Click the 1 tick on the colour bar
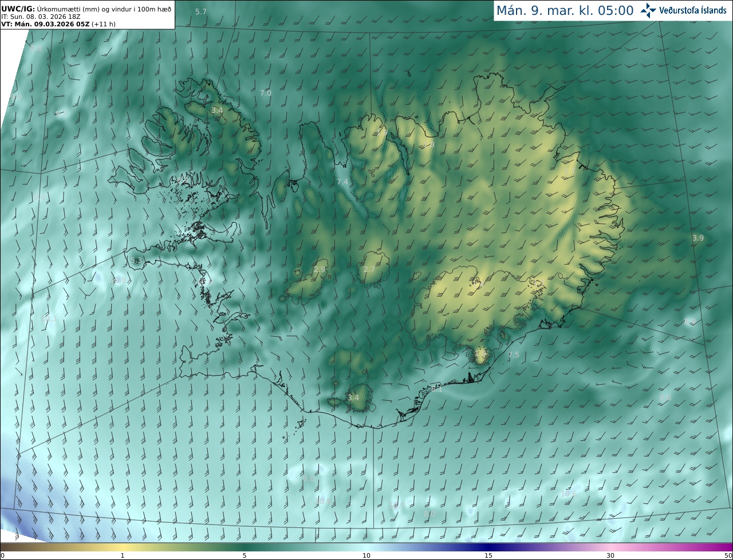Viewport: 733px width, 560px height. click(x=123, y=555)
